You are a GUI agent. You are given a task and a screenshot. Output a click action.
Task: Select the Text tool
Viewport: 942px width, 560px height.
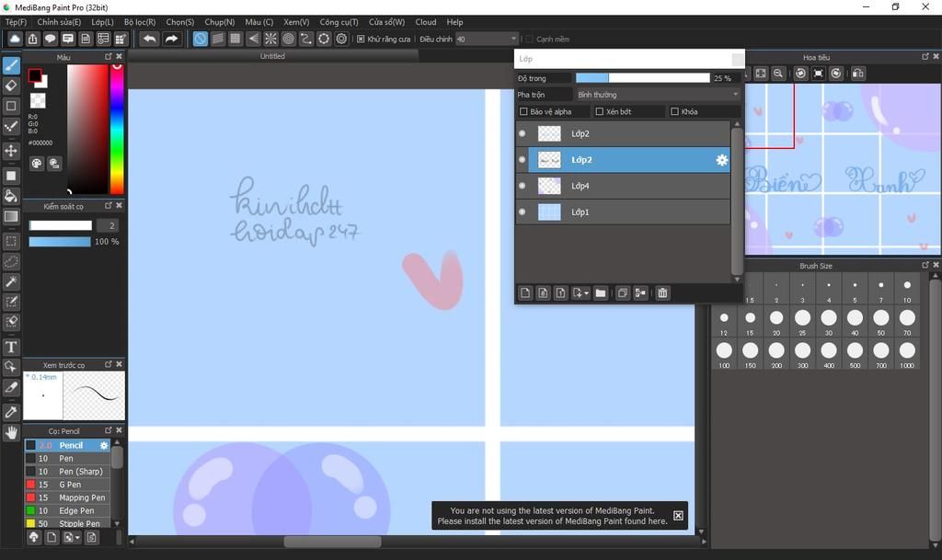(x=11, y=347)
